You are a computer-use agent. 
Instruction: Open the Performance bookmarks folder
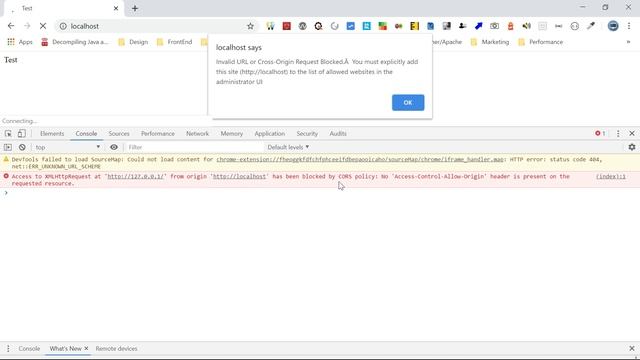[x=540, y=42]
